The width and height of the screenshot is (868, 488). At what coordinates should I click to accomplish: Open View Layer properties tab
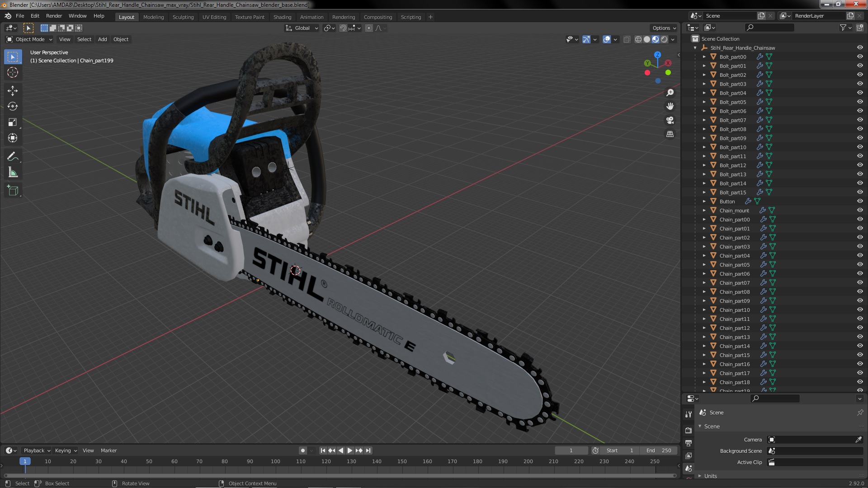(689, 455)
